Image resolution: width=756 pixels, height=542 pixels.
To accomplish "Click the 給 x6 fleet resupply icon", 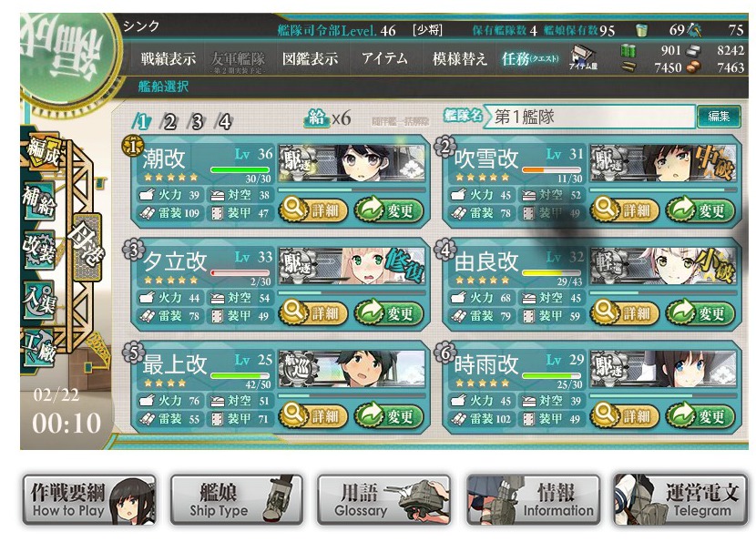I will (x=328, y=118).
